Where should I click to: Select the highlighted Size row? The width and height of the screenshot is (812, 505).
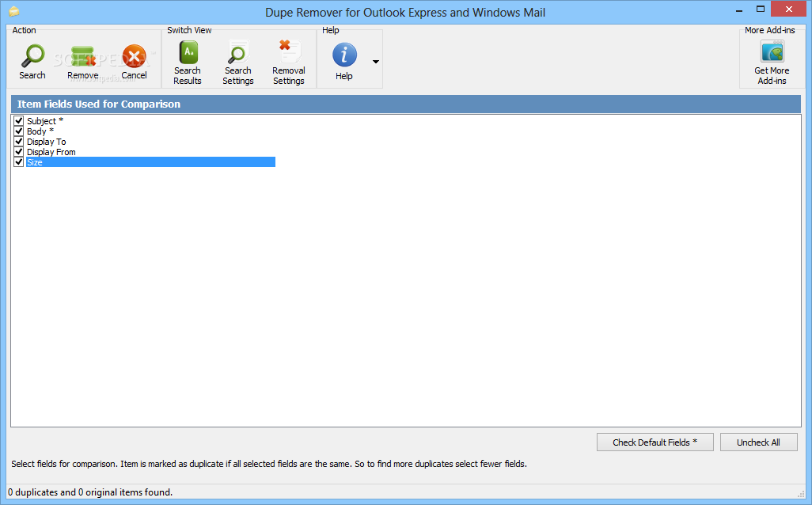(x=150, y=162)
